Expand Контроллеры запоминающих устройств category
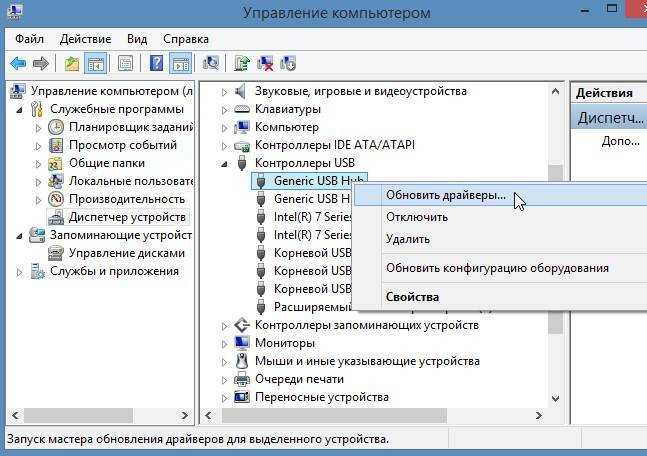The image size is (647, 456). (x=224, y=326)
